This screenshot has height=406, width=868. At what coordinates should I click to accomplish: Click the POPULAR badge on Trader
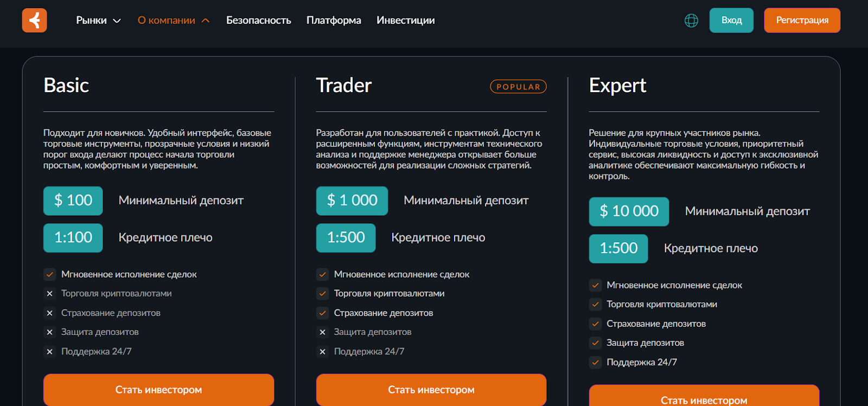click(518, 87)
